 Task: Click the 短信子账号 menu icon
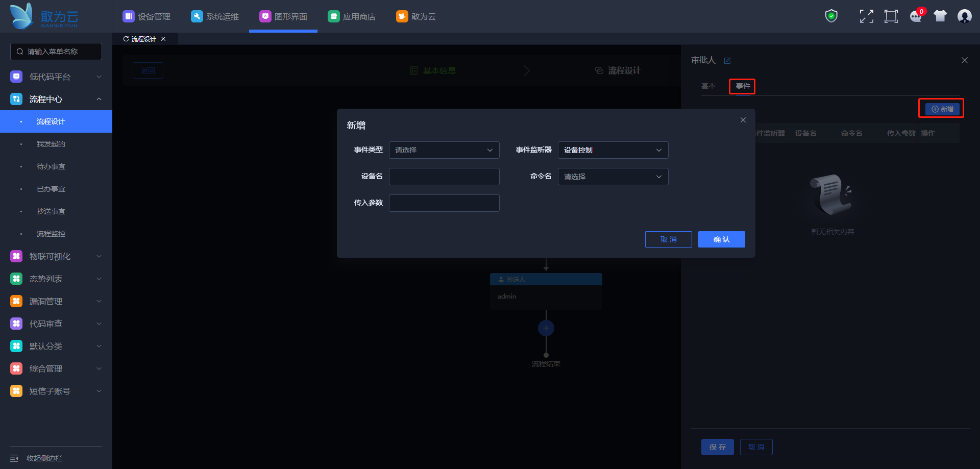[16, 391]
